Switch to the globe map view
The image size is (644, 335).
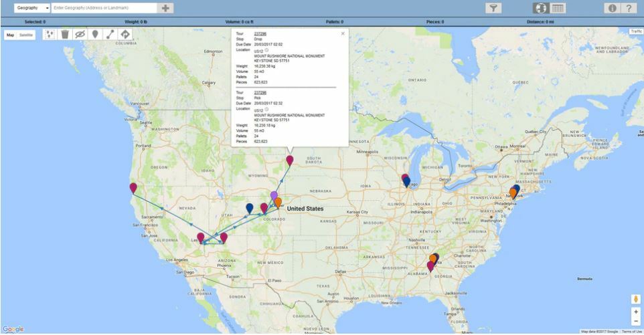coord(541,8)
